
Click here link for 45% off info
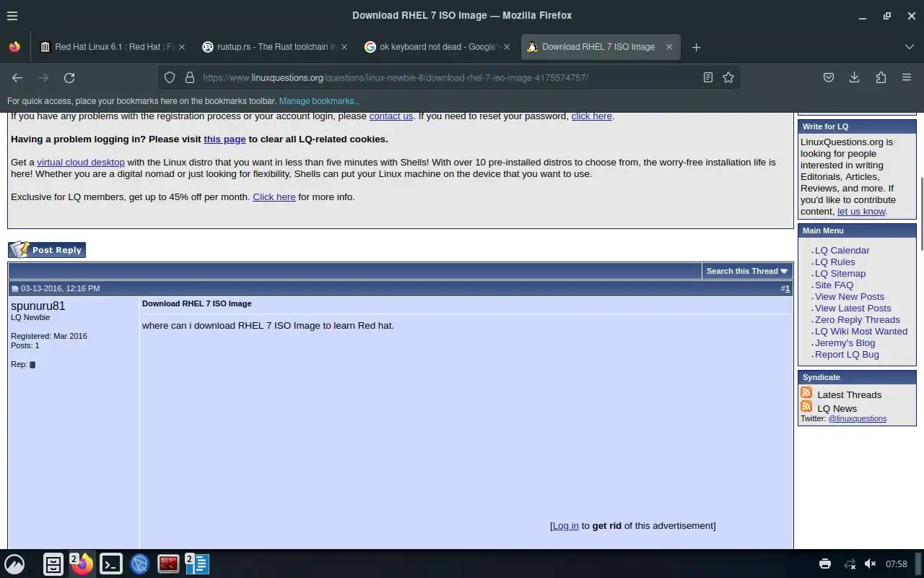pyautogui.click(x=274, y=197)
